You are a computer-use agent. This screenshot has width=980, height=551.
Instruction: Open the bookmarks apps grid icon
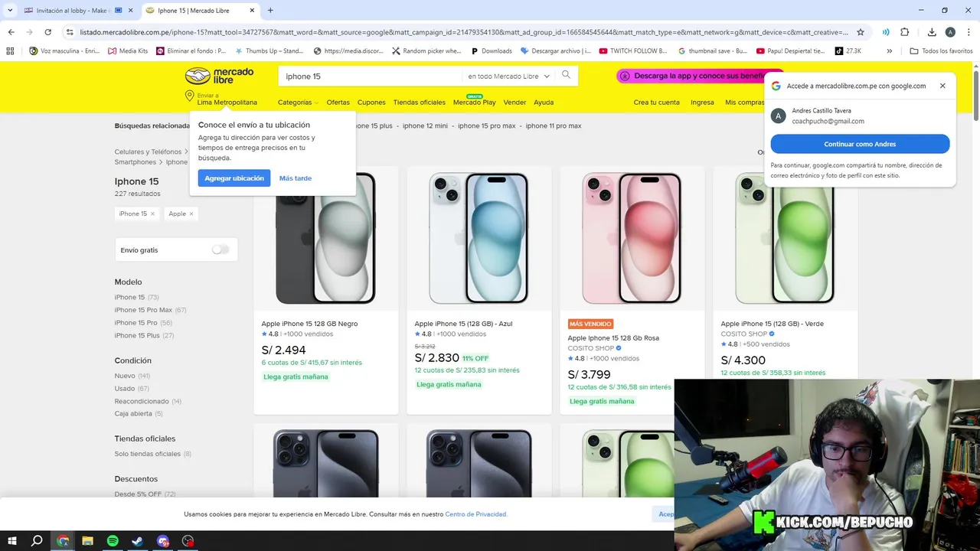click(x=10, y=51)
